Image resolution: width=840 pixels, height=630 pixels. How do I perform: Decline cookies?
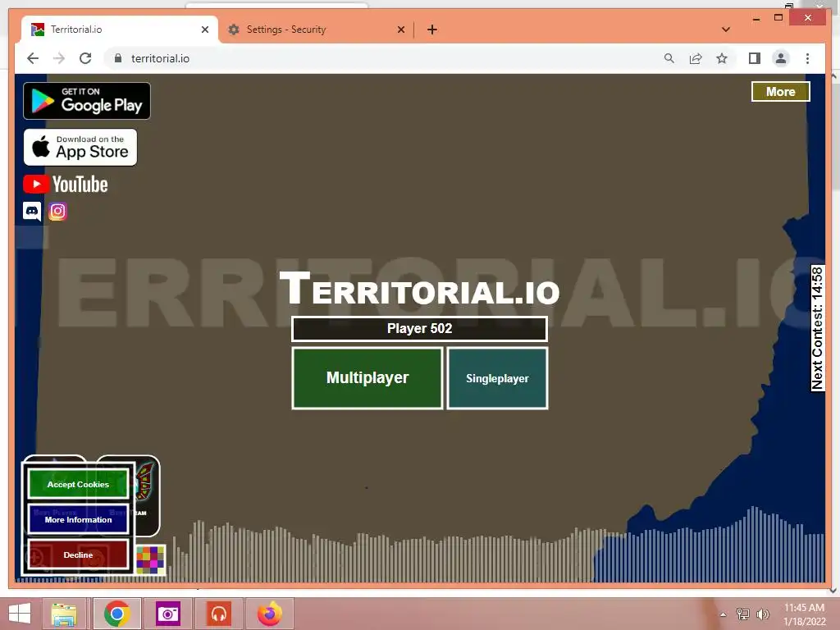(78, 555)
